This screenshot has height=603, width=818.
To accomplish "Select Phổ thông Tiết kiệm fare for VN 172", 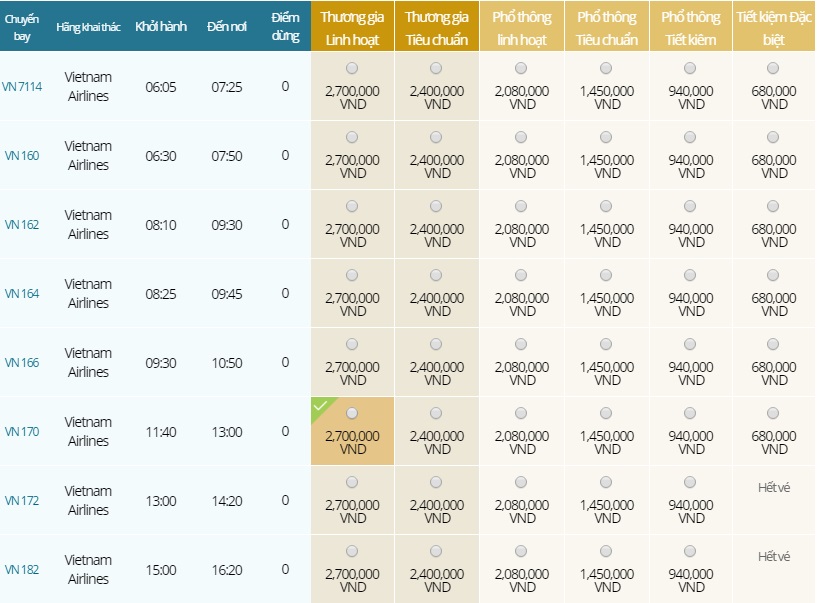I will tap(690, 482).
